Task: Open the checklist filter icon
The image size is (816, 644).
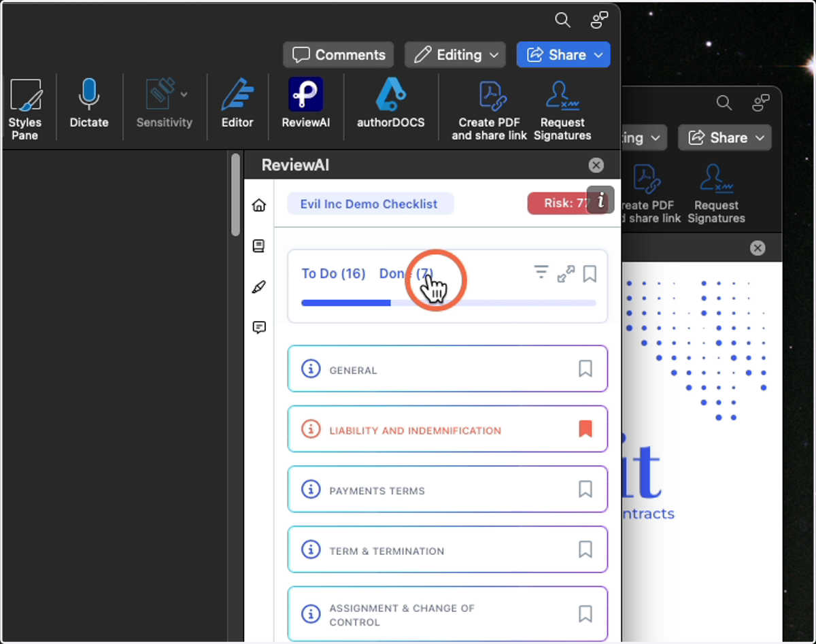Action: [541, 273]
